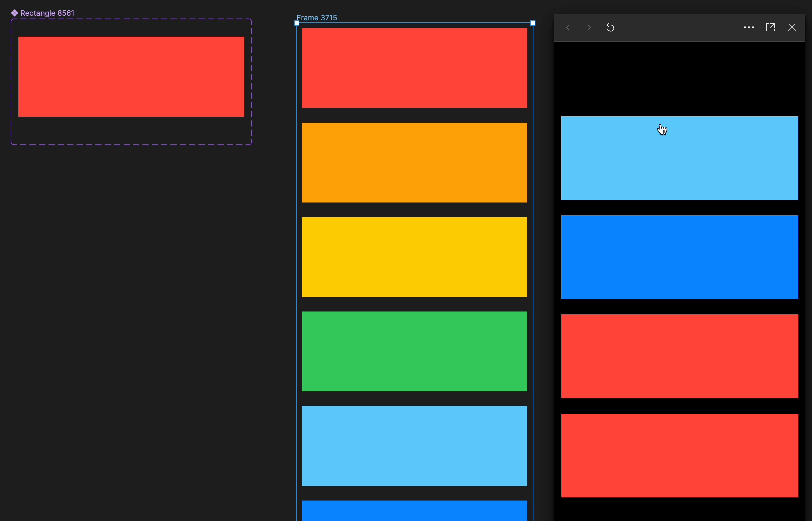812x521 pixels.
Task: Click Frame 3715 top-left resize handle
Action: tap(297, 23)
